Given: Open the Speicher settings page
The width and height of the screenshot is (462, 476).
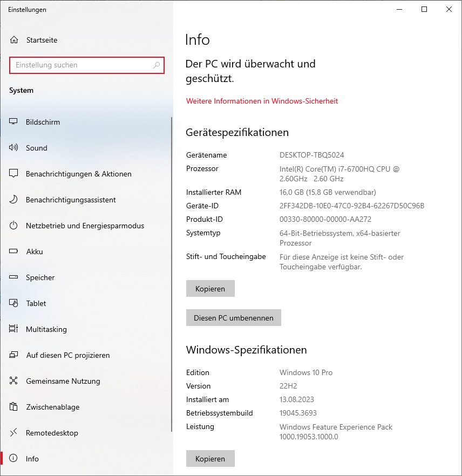Looking at the screenshot, I should click(x=86, y=277).
